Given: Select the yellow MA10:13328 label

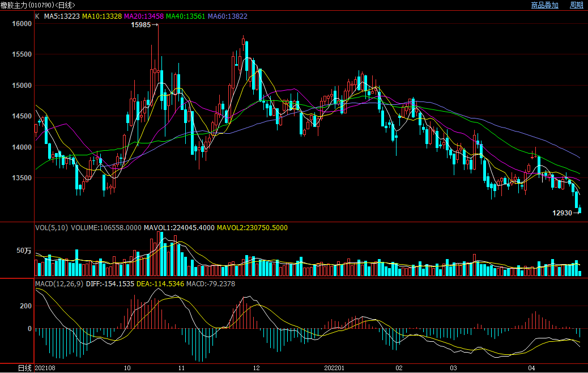Looking at the screenshot, I should [102, 16].
